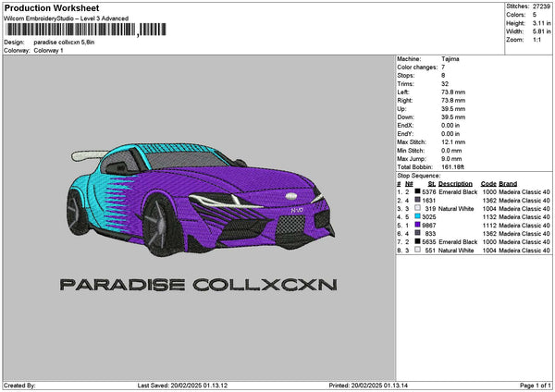
Task: Select the Stops: label
Action: tap(406, 76)
